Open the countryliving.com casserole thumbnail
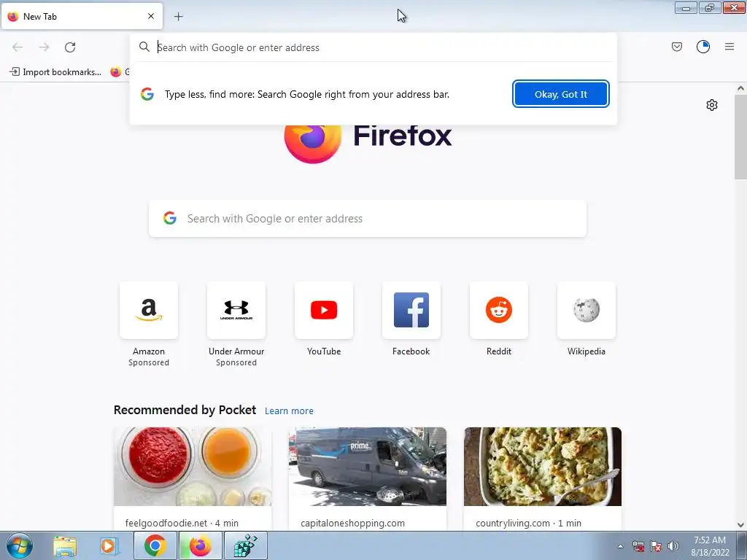The width and height of the screenshot is (747, 560). [543, 467]
